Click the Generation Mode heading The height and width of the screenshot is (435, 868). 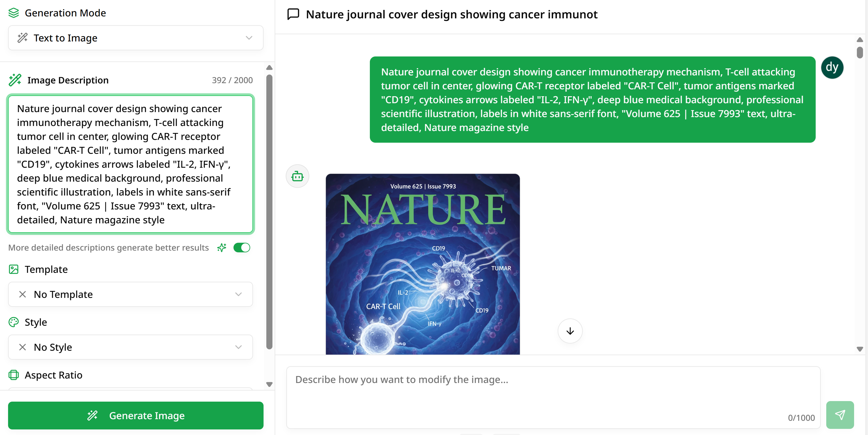65,13
